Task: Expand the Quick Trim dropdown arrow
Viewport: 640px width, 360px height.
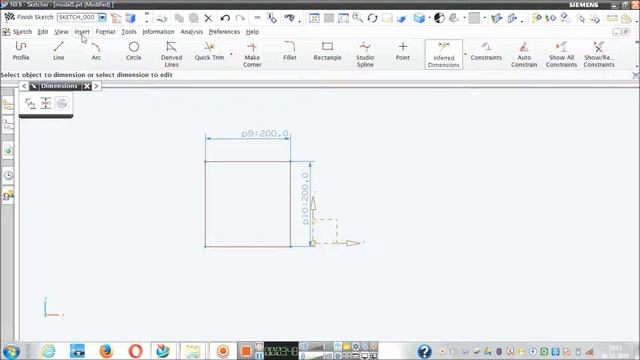Action: [231, 54]
